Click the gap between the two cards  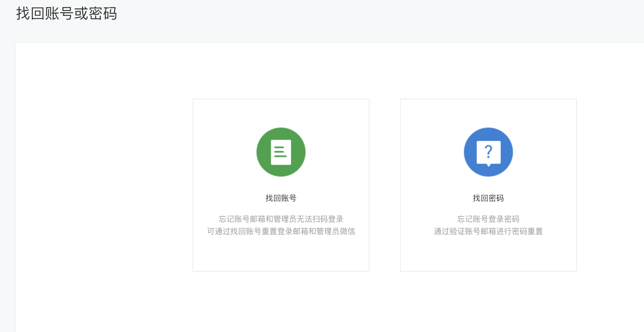(385, 184)
